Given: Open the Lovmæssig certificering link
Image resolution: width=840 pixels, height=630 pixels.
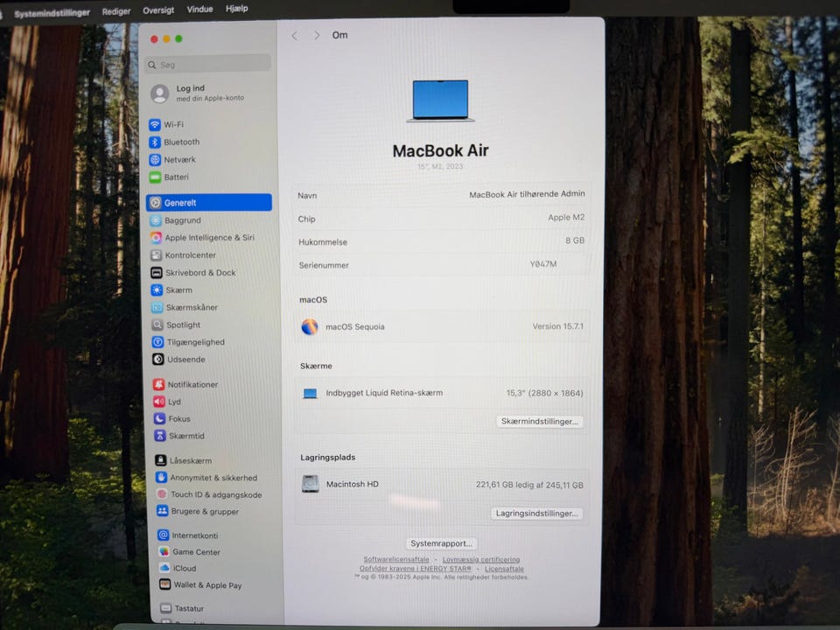Looking at the screenshot, I should (481, 560).
